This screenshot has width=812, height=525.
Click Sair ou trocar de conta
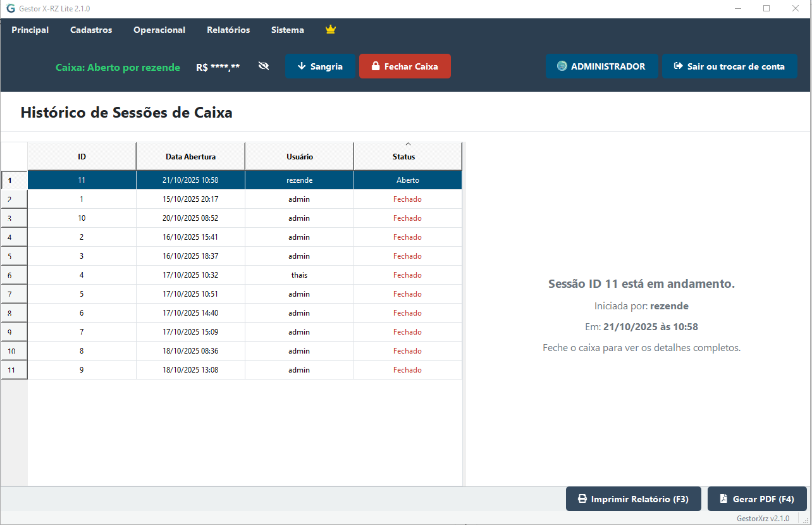click(x=729, y=66)
